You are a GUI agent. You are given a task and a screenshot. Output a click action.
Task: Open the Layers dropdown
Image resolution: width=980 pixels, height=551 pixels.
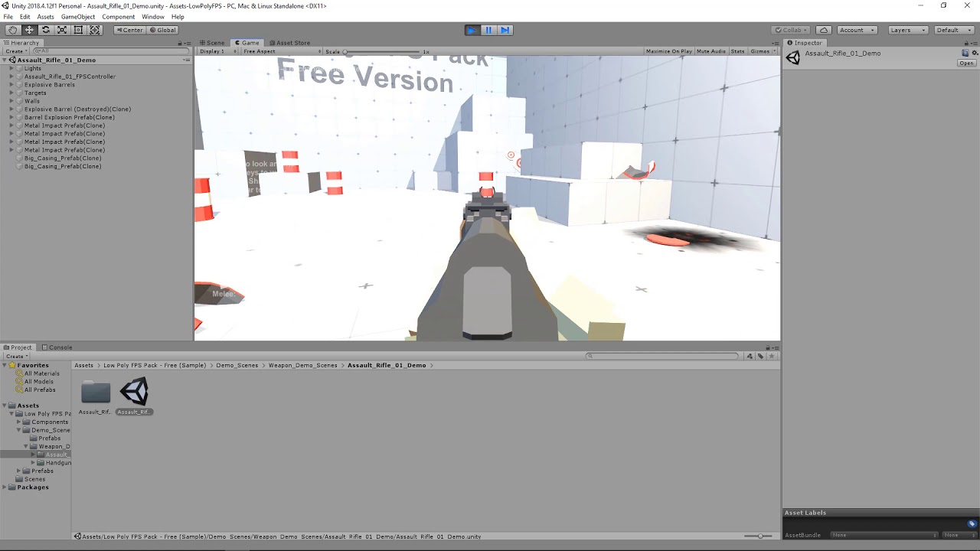[x=908, y=30]
